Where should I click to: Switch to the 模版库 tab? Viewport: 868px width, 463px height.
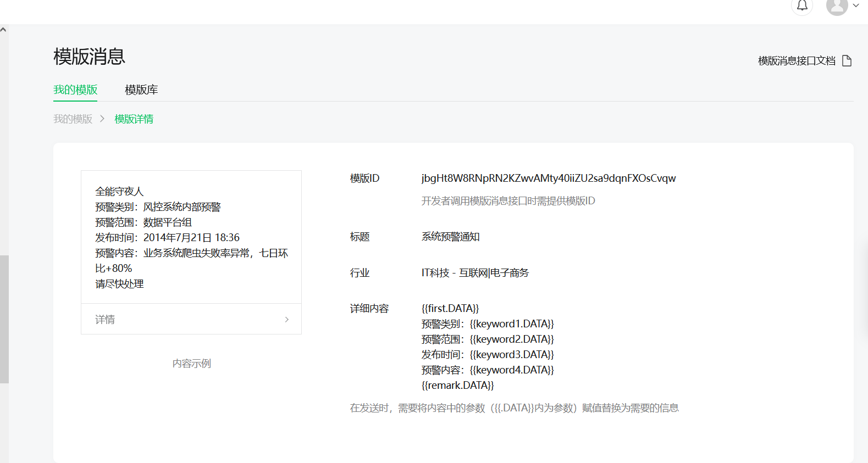pos(141,90)
